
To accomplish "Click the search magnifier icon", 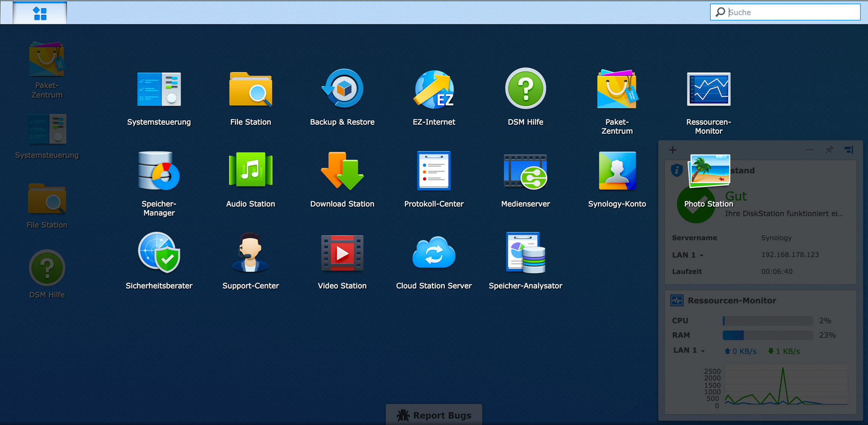I will (x=721, y=12).
